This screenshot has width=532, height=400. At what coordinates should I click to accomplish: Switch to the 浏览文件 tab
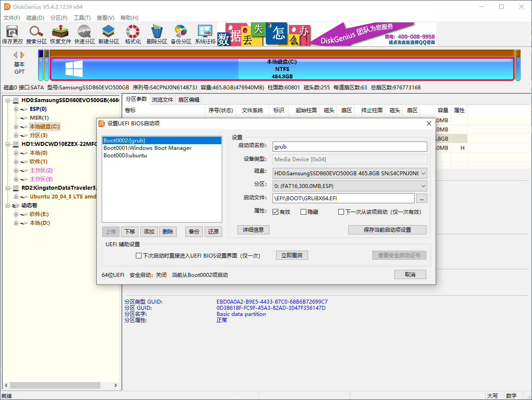[x=163, y=99]
